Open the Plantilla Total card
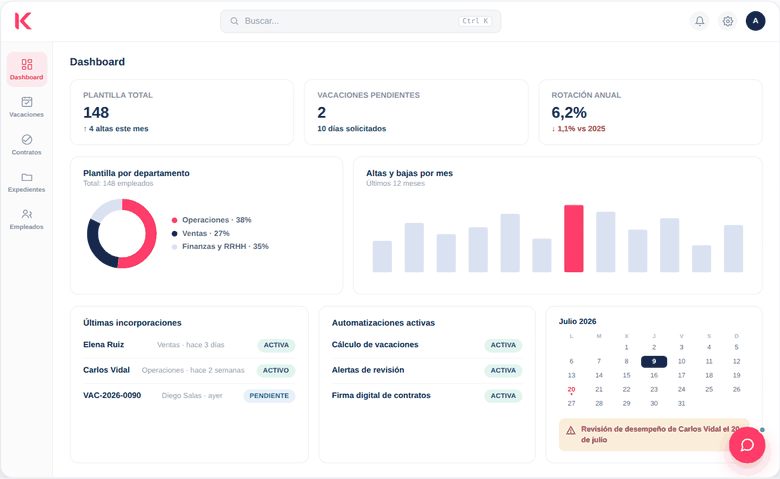 pos(182,112)
